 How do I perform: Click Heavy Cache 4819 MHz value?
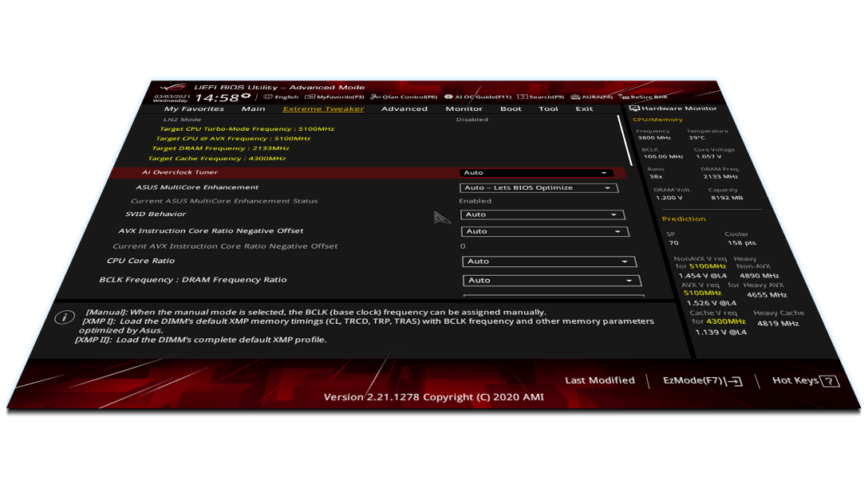tap(779, 324)
